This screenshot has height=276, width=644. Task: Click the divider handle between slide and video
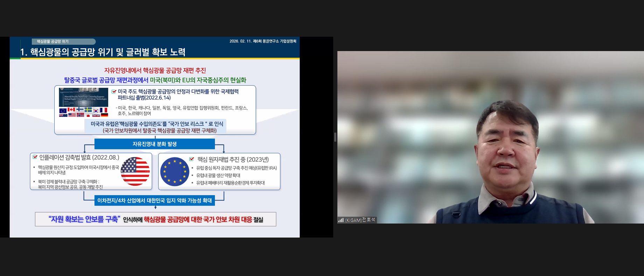pyautogui.click(x=335, y=137)
